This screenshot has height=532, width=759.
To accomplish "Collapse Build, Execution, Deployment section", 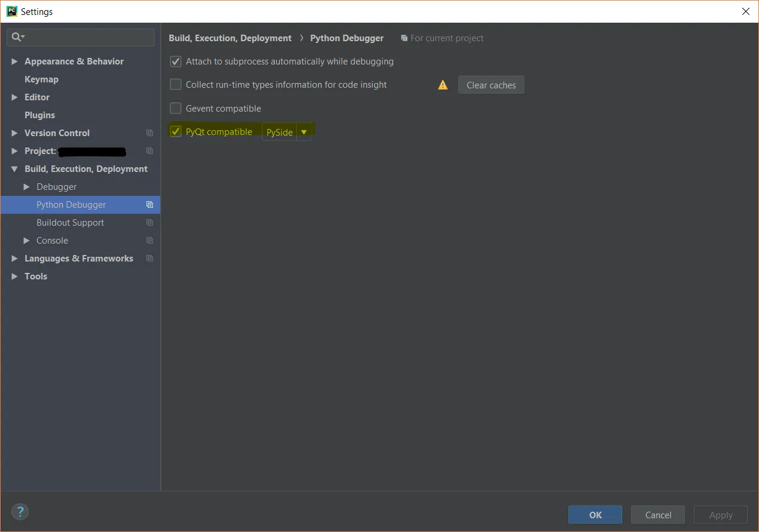I will click(14, 169).
